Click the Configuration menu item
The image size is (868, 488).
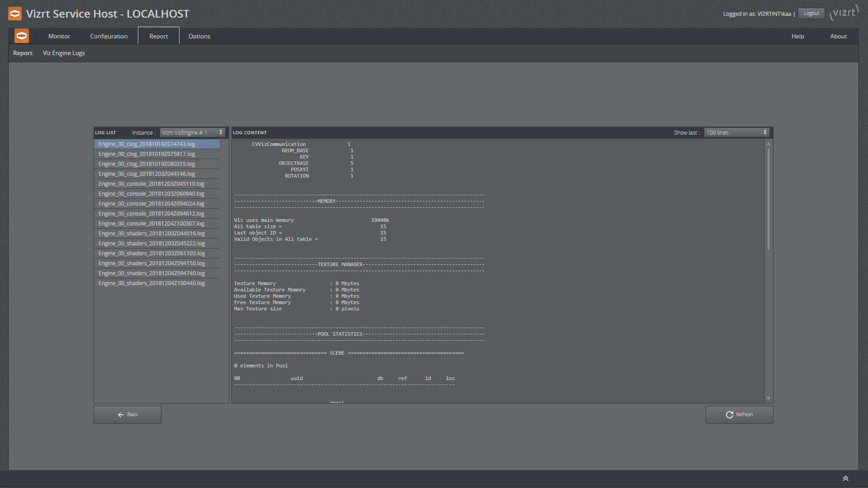108,36
